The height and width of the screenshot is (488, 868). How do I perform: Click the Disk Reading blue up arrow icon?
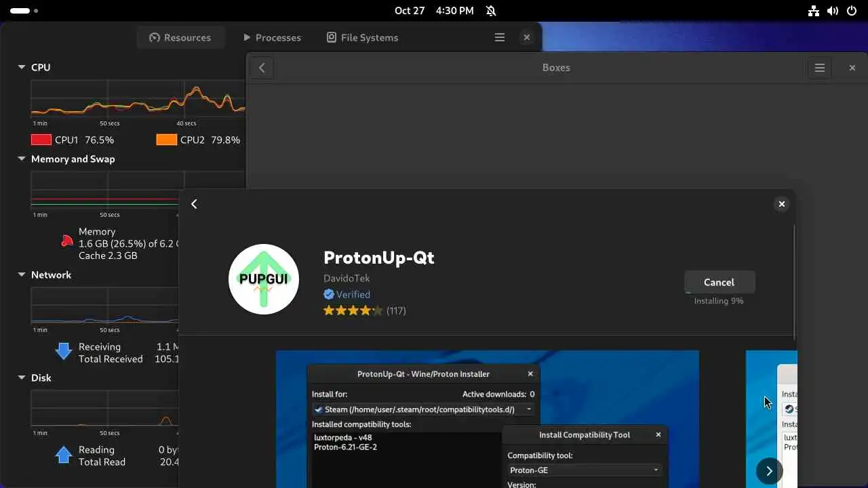pos(64,453)
